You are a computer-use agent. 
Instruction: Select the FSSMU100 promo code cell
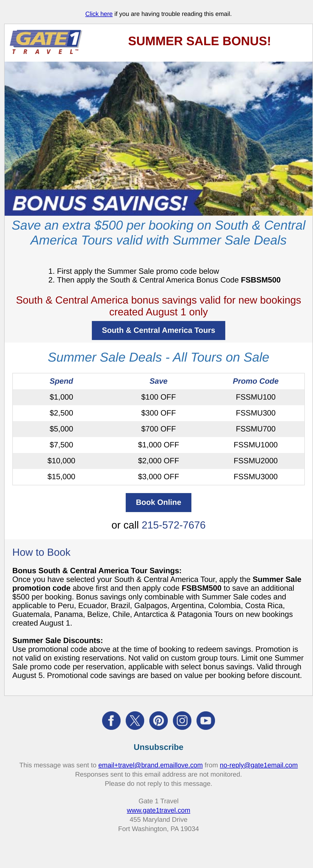(256, 397)
